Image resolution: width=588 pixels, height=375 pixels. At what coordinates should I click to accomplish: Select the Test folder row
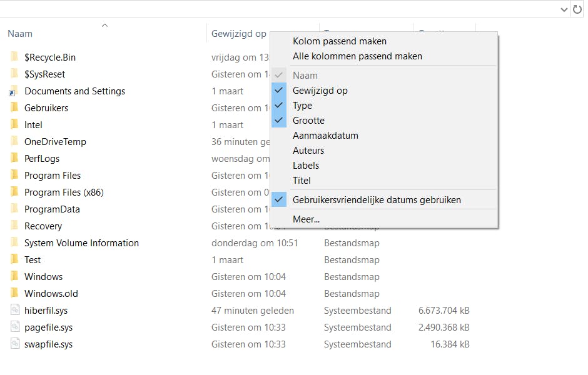pos(33,259)
